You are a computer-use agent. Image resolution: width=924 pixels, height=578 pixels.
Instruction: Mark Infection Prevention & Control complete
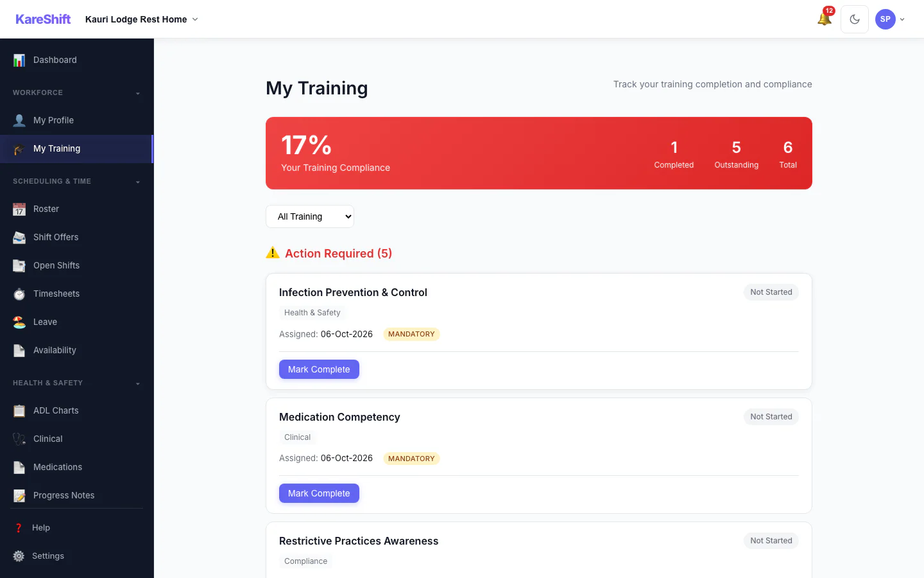(319, 369)
